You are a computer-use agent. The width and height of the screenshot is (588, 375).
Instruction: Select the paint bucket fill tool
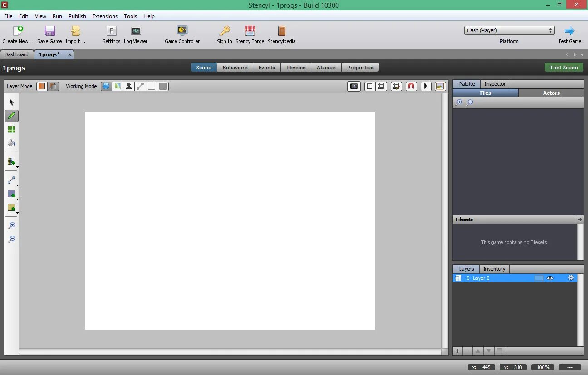(11, 143)
